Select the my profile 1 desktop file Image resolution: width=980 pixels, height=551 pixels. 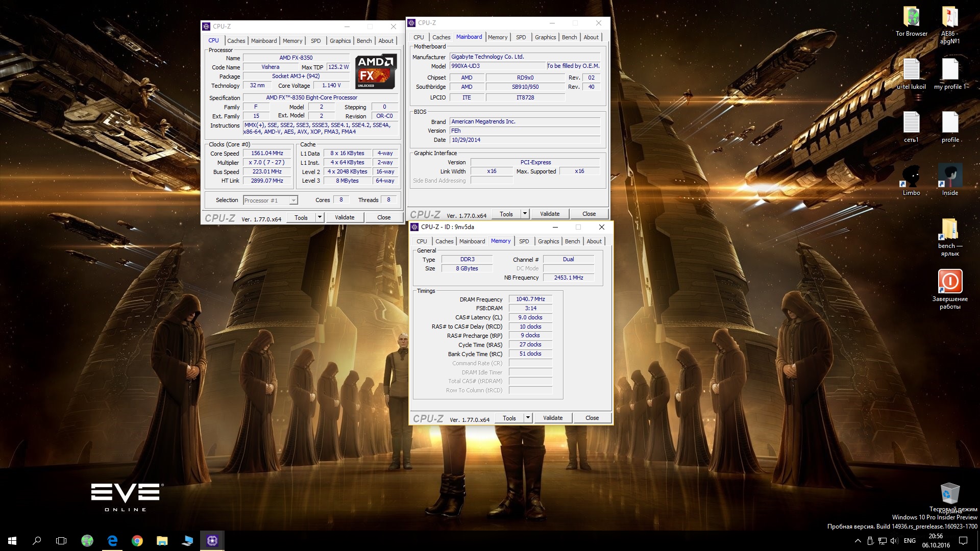click(x=950, y=74)
